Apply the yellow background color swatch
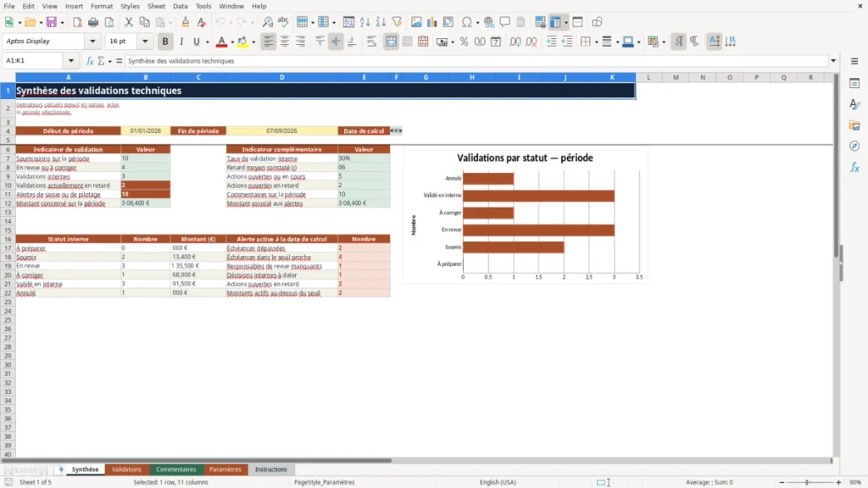Image resolution: width=868 pixels, height=488 pixels. [242, 42]
